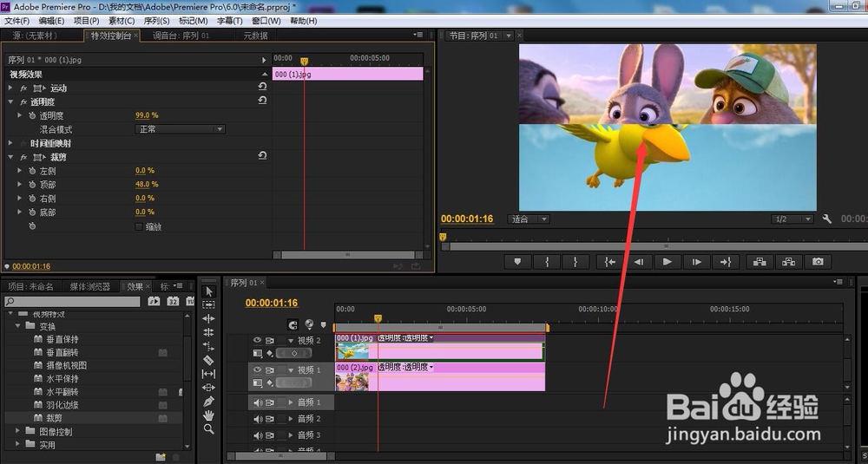Toggle visibility eye of 视频 1 track
Viewport: 868px width, 464px height.
[x=257, y=370]
